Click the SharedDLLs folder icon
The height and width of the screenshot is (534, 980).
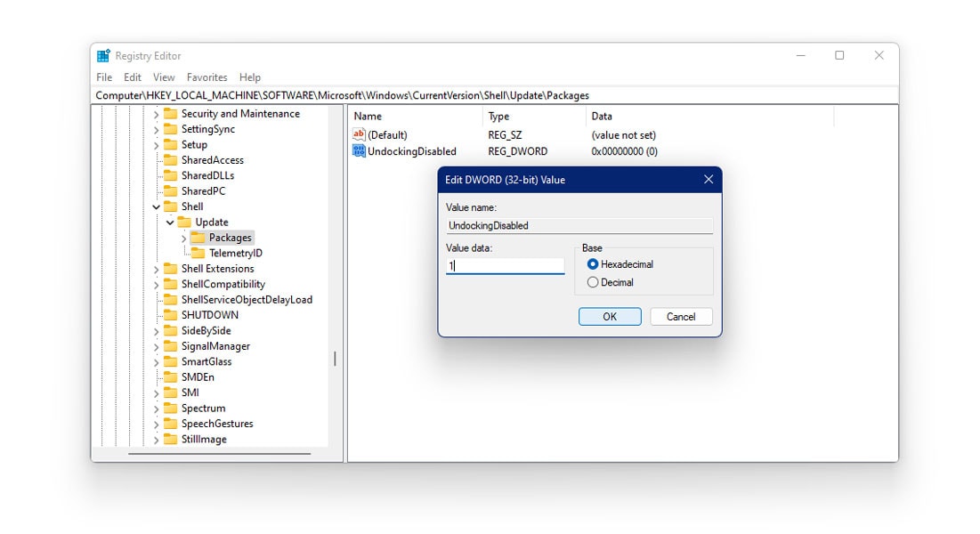point(171,175)
